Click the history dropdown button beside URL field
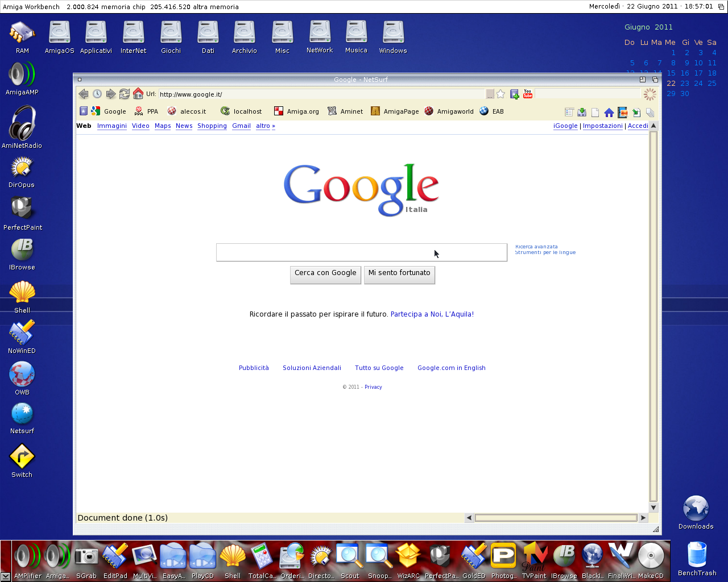 pyautogui.click(x=490, y=94)
